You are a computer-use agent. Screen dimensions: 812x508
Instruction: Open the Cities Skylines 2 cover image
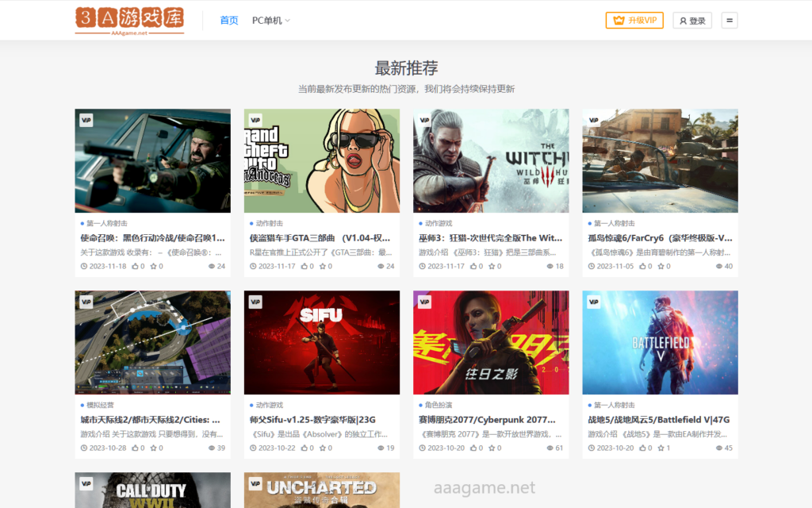153,342
